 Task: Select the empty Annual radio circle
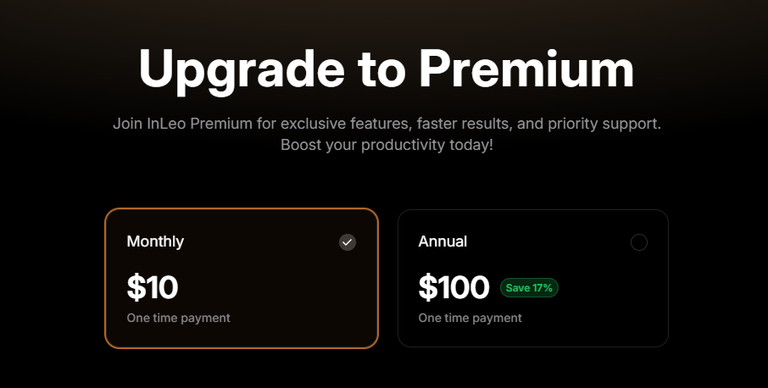point(639,242)
